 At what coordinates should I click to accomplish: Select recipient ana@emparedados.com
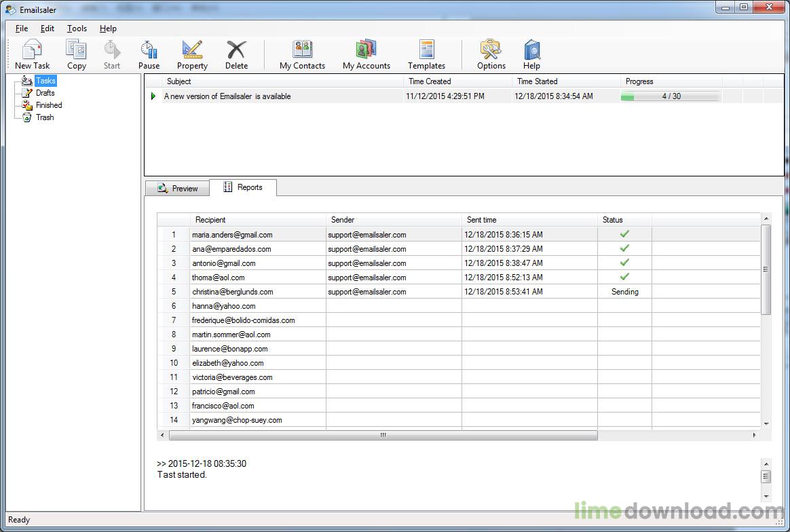point(231,249)
